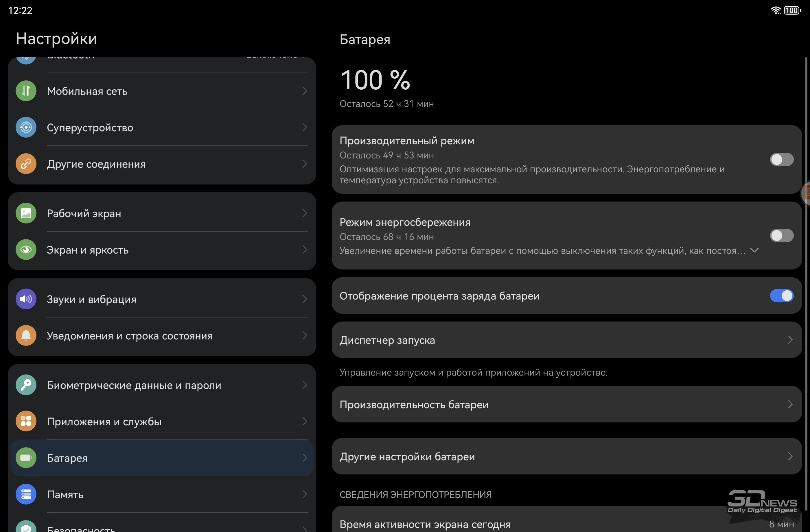Tap the orange link icon for Другие соединения
This screenshot has height=532, width=810.
click(x=26, y=164)
